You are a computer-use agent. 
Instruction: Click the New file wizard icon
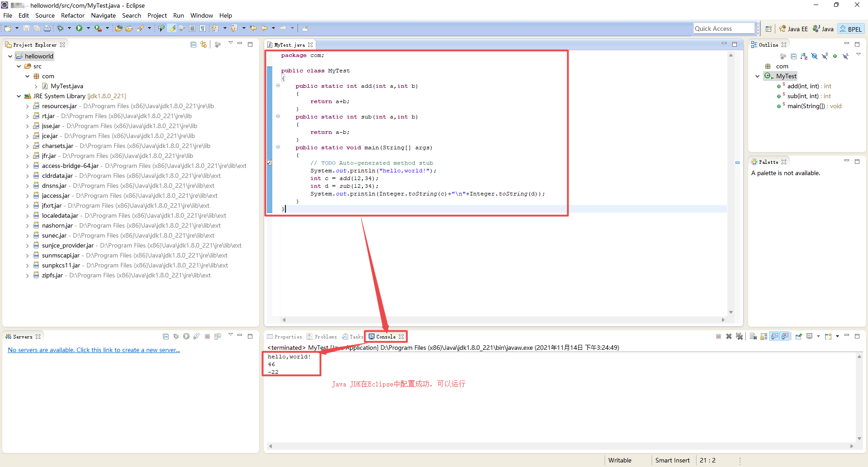coord(8,28)
